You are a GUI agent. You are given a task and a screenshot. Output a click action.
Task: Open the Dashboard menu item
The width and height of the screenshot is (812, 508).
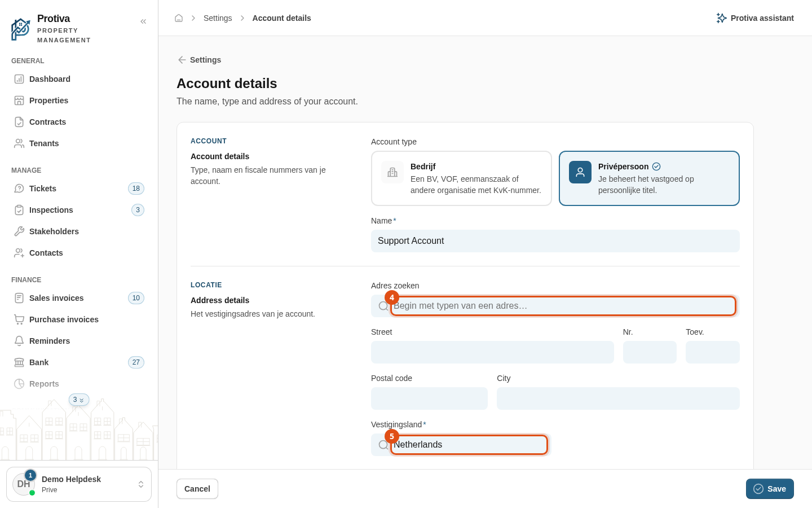[79, 79]
